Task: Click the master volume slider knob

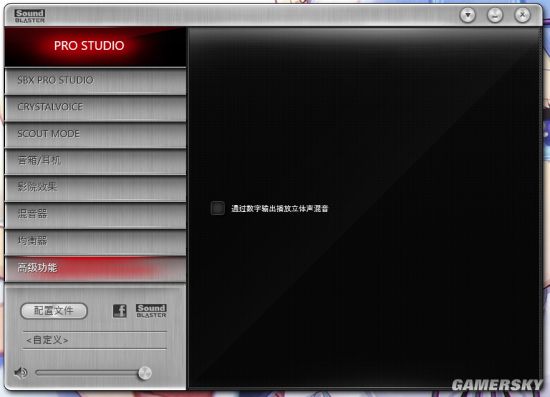Action: coord(145,373)
